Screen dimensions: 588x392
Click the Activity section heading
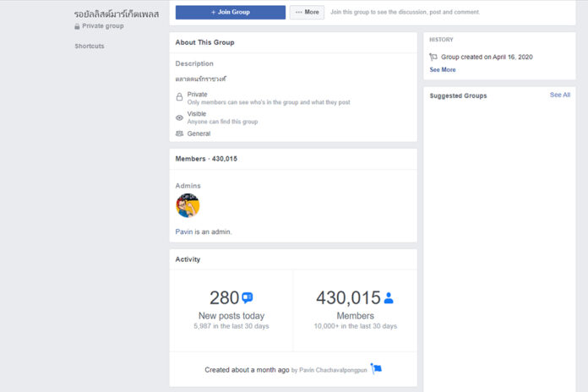coord(188,259)
